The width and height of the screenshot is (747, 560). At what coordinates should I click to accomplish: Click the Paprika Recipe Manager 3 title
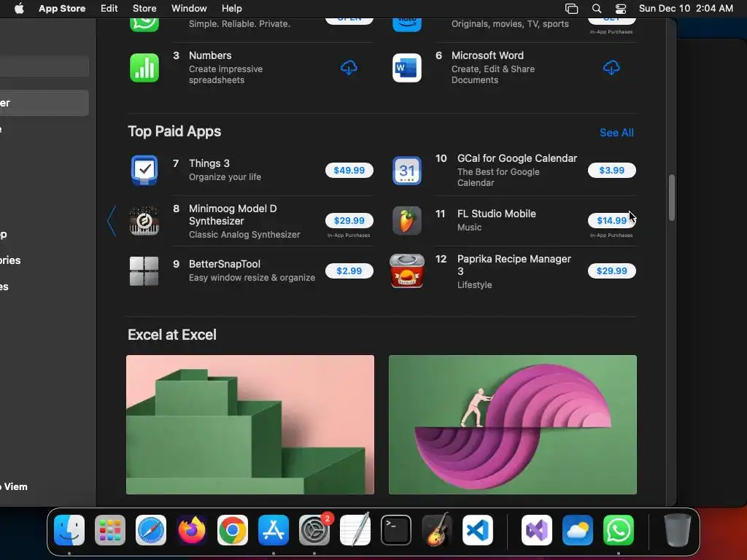coord(514,265)
